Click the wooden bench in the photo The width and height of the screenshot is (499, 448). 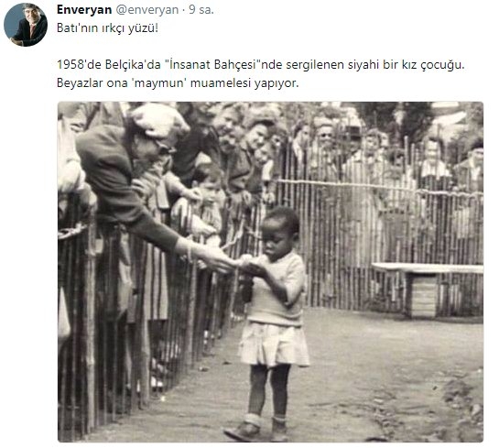pos(427,289)
